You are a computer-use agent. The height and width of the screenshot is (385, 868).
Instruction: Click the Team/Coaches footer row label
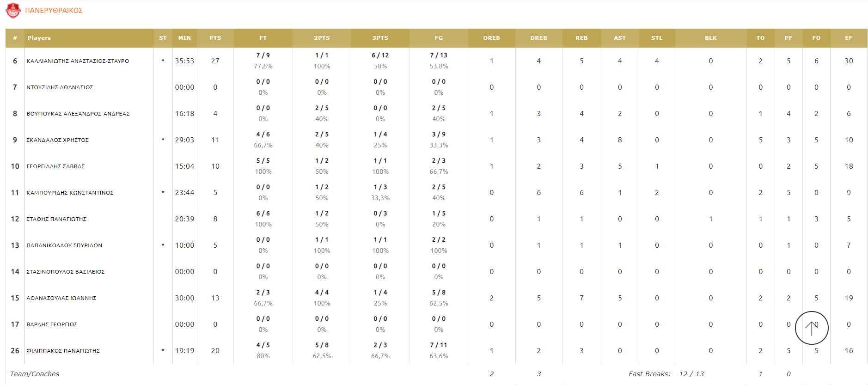tap(35, 374)
